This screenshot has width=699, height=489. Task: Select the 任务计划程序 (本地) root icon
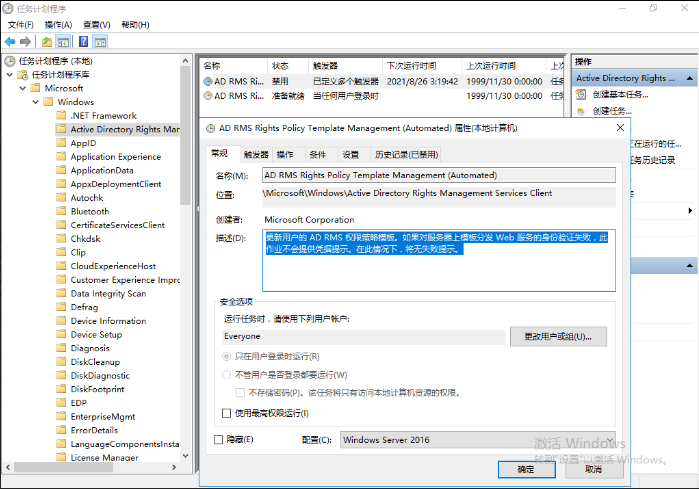[x=9, y=61]
